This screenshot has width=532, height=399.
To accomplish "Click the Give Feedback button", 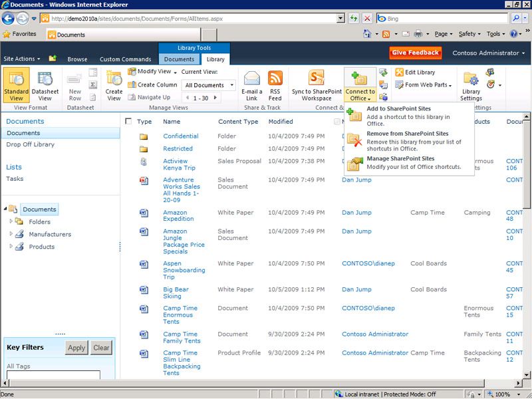I will coord(415,53).
